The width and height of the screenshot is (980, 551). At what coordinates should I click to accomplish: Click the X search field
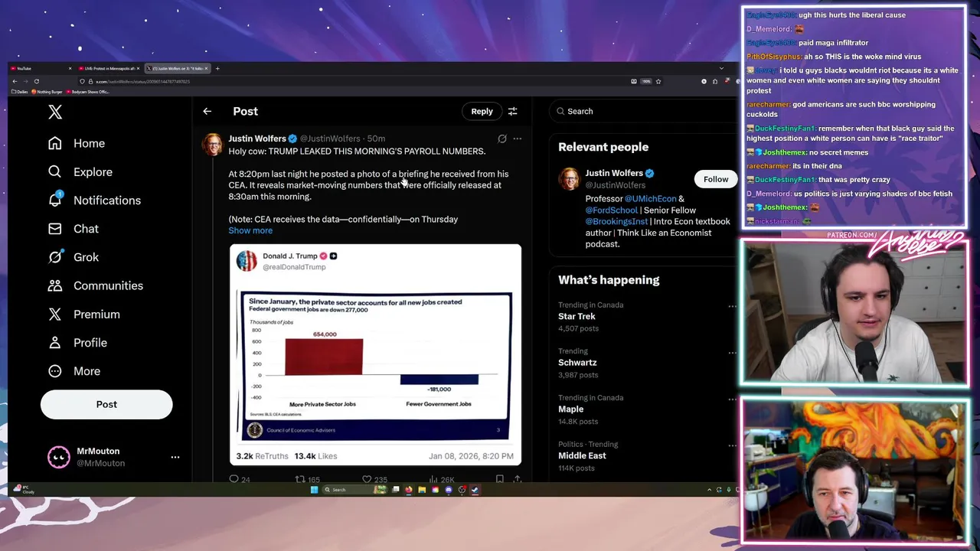coord(643,111)
